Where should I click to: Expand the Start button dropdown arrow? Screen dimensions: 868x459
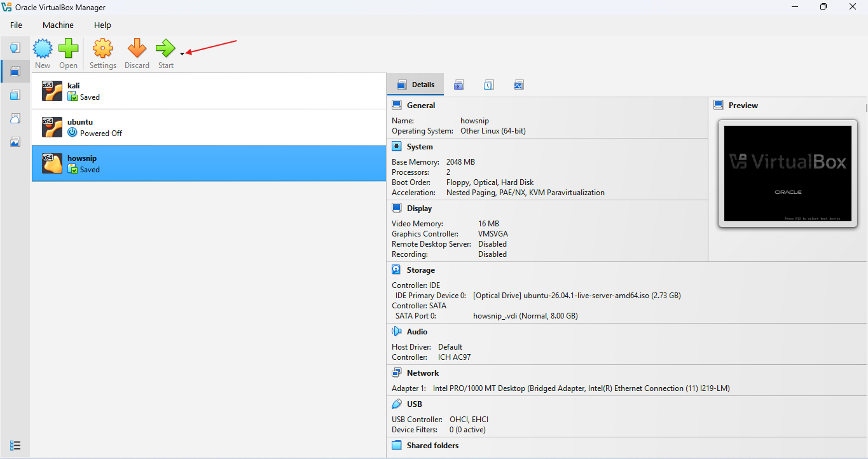[182, 54]
